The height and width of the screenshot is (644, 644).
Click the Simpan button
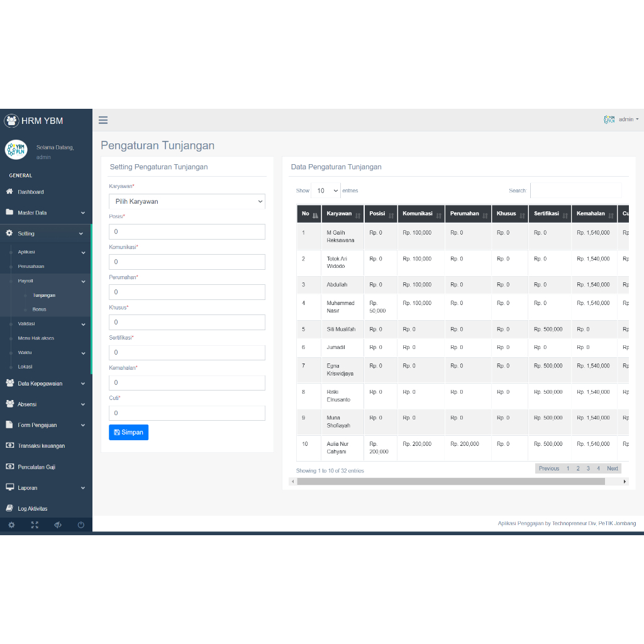[128, 432]
